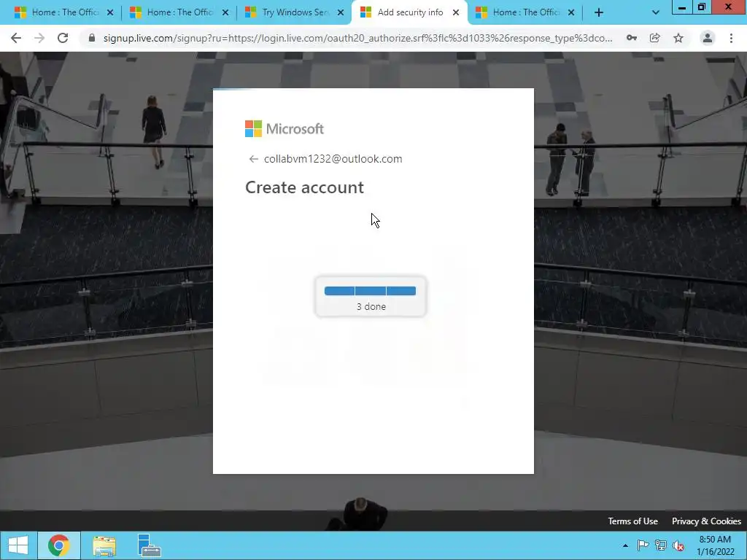Click the browser forward arrow
Screen dimensions: 747x560
(39, 38)
